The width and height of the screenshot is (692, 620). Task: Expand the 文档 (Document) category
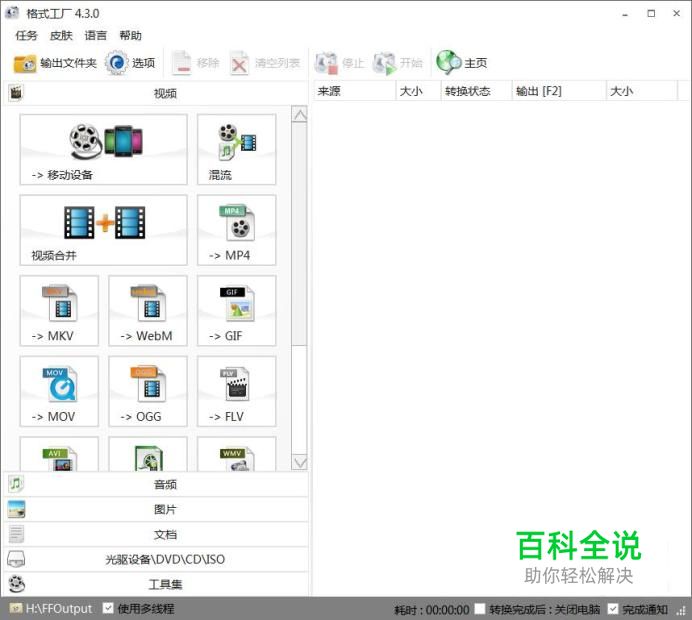tap(156, 535)
